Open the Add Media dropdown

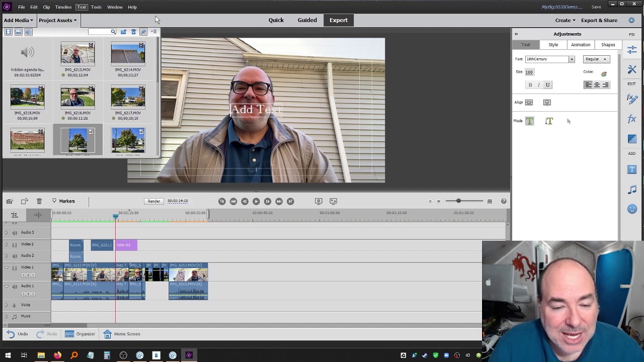(18, 20)
